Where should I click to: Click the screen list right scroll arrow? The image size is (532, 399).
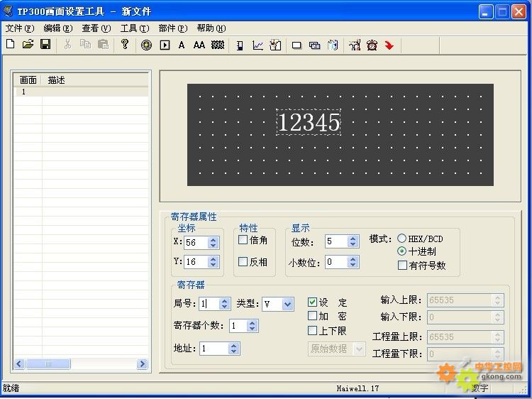[x=142, y=364]
